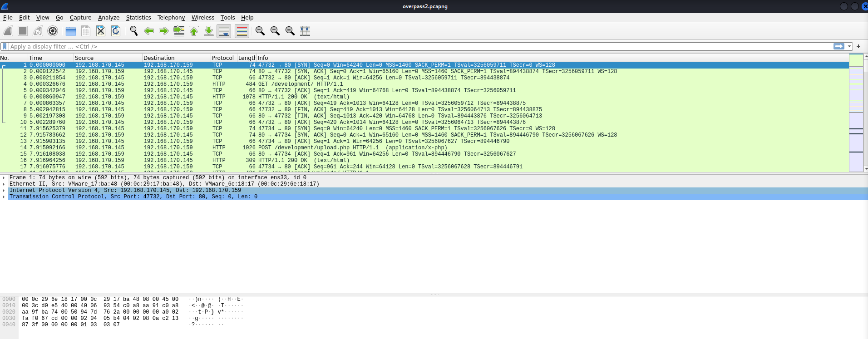Click hex offset 0030 row bytes
Image resolution: width=868 pixels, height=339 pixels.
(x=100, y=318)
